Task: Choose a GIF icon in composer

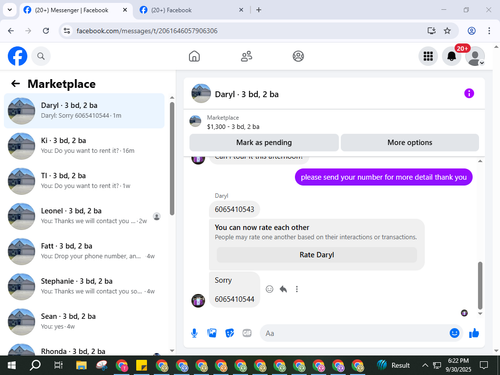Action: click(x=247, y=333)
